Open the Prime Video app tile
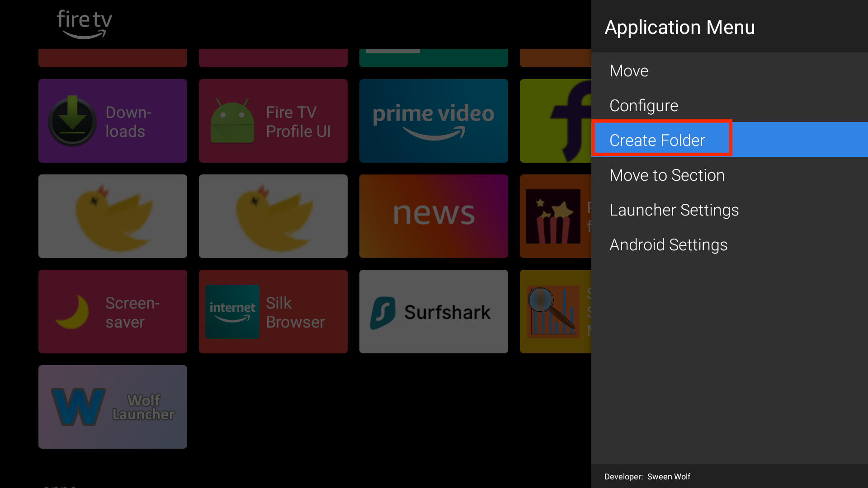Viewport: 868px width, 488px height. pos(434,121)
